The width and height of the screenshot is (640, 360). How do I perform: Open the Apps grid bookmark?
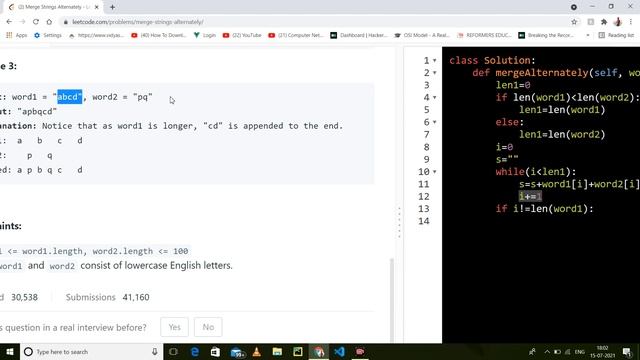tap(16, 36)
